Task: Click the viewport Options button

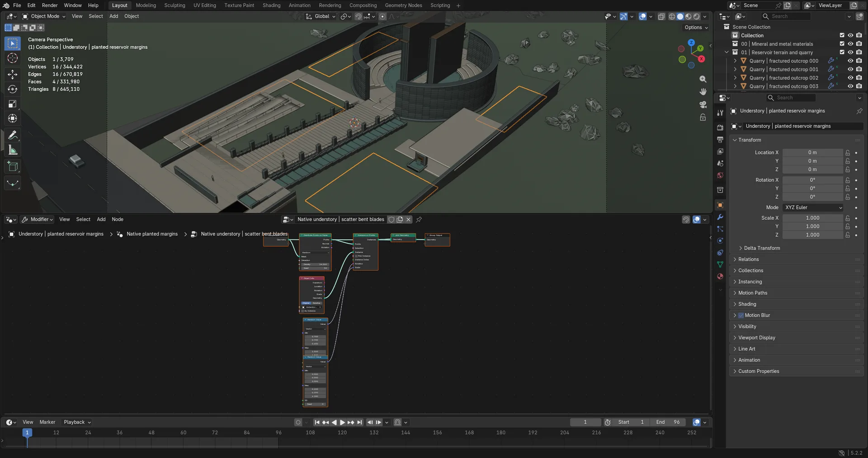Action: (x=696, y=28)
